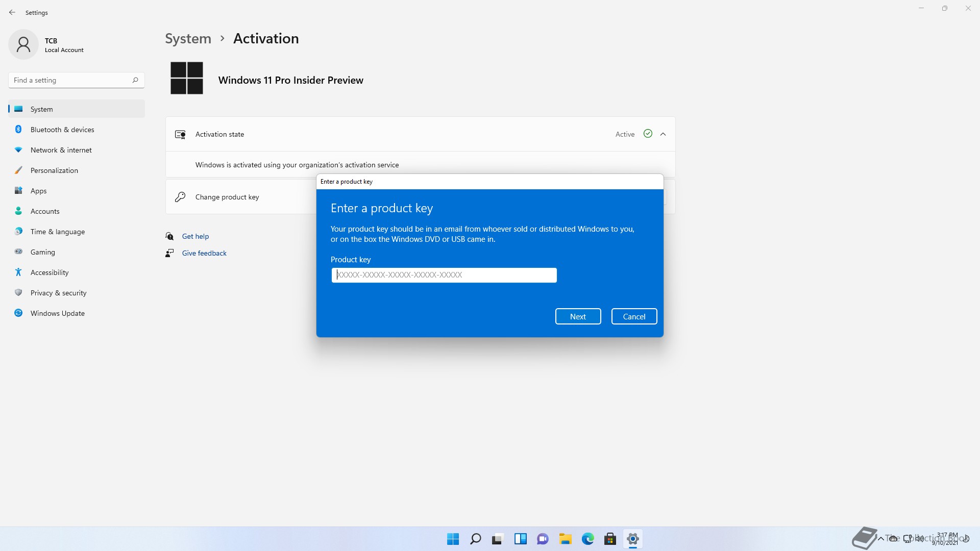
Task: Click the Activation state certificate icon
Action: click(x=180, y=134)
